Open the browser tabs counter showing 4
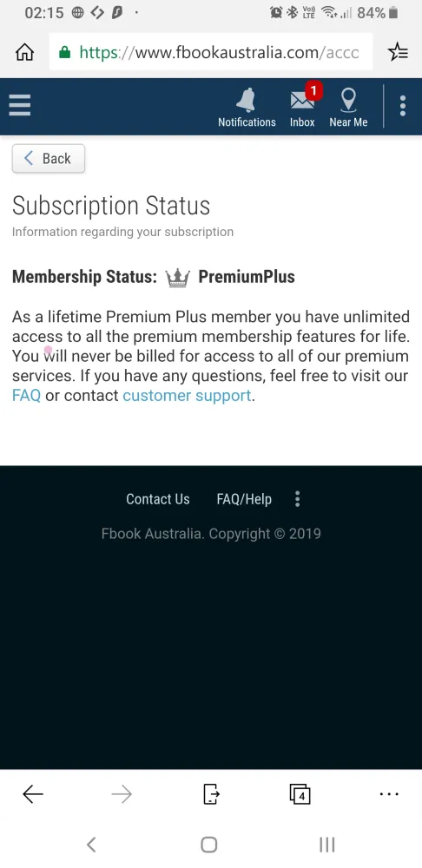Viewport: 422px width, 868px height. click(x=300, y=794)
